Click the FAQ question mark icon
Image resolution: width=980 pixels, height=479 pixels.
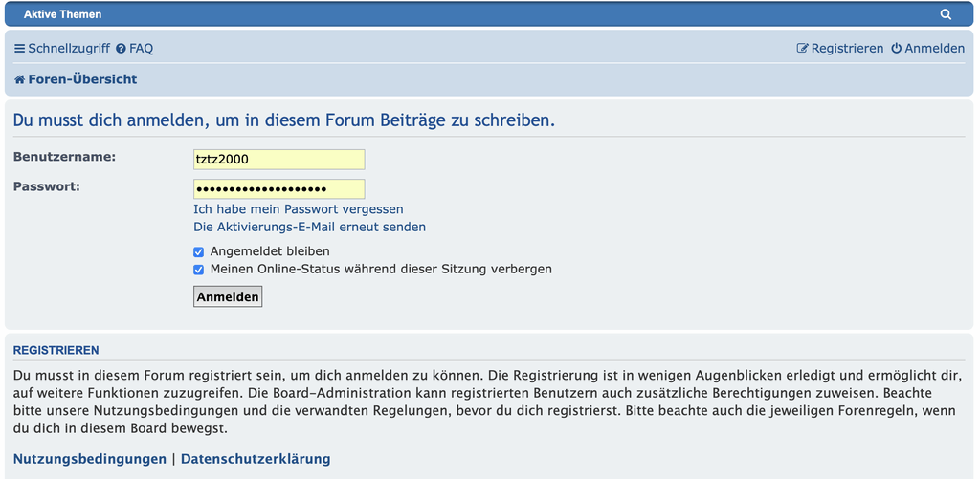(x=121, y=49)
